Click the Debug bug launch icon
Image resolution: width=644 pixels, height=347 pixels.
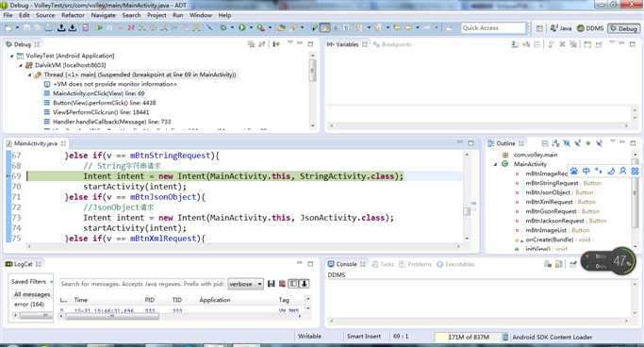pyautogui.click(x=223, y=27)
